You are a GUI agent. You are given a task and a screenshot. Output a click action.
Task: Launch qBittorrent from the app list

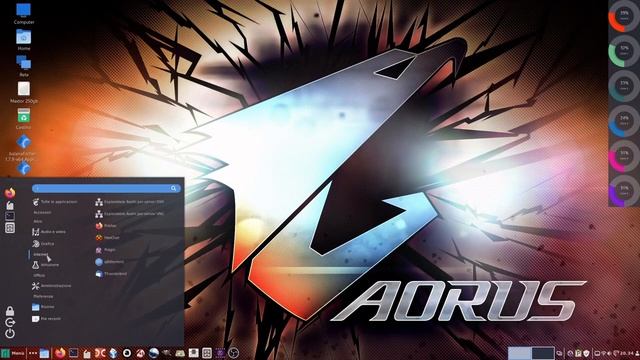tap(109, 262)
